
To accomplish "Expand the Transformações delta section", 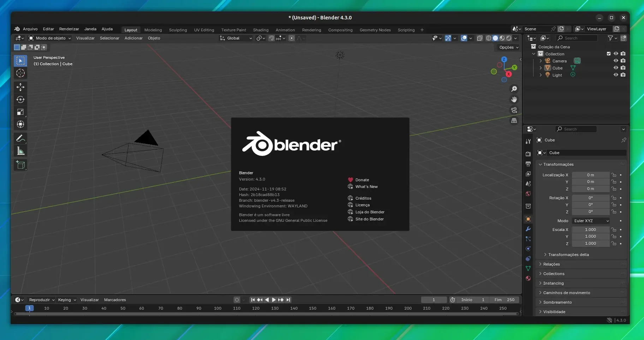I will point(568,255).
